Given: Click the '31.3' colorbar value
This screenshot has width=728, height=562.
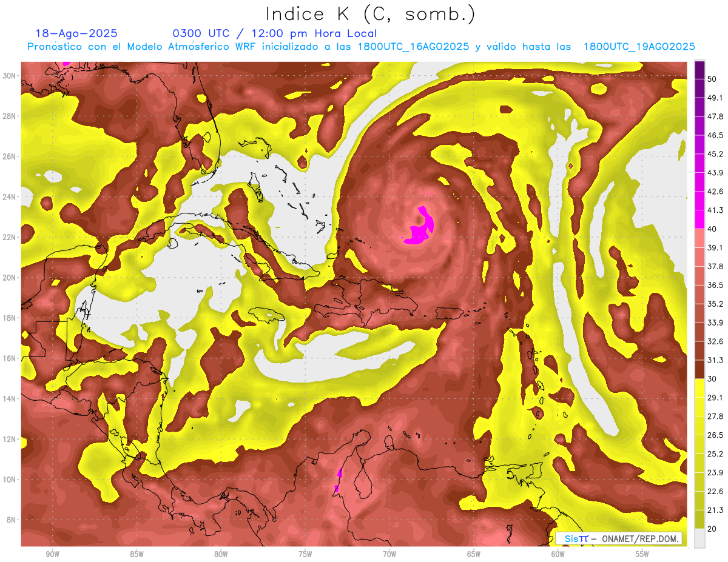Looking at the screenshot, I should click(715, 360).
